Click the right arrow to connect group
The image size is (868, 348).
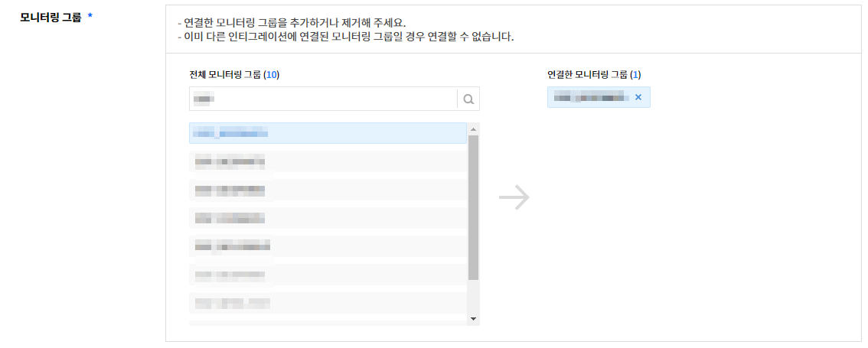(x=514, y=197)
